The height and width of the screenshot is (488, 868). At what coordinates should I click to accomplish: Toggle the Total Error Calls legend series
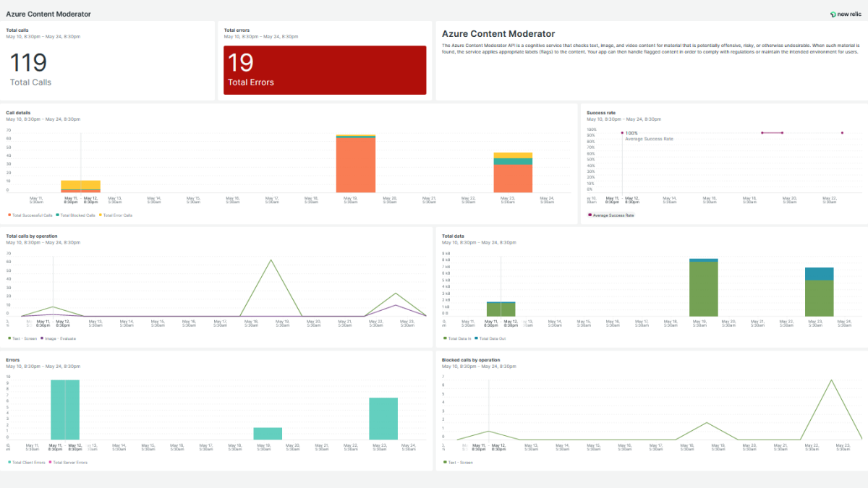click(x=115, y=215)
